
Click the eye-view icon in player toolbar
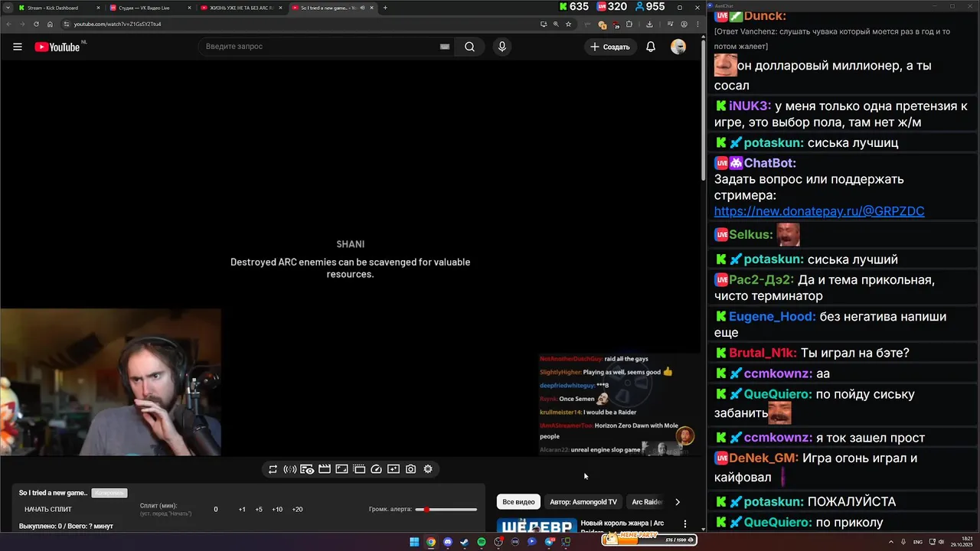tap(307, 469)
